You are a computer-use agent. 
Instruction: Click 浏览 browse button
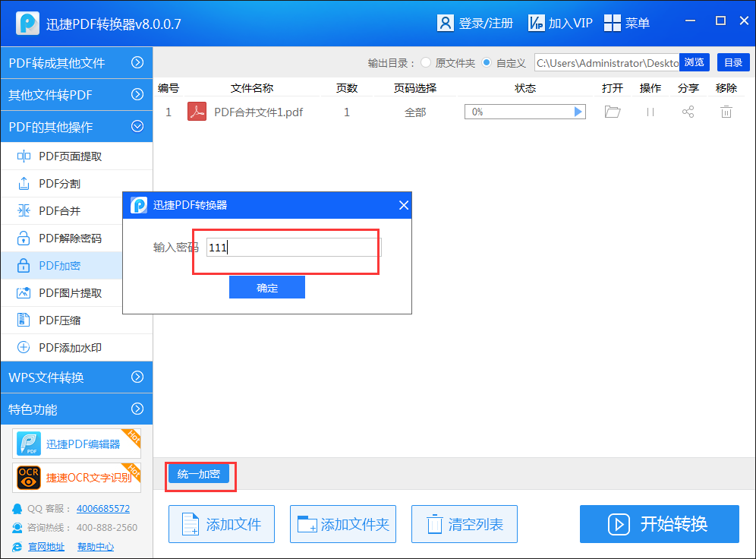[695, 63]
